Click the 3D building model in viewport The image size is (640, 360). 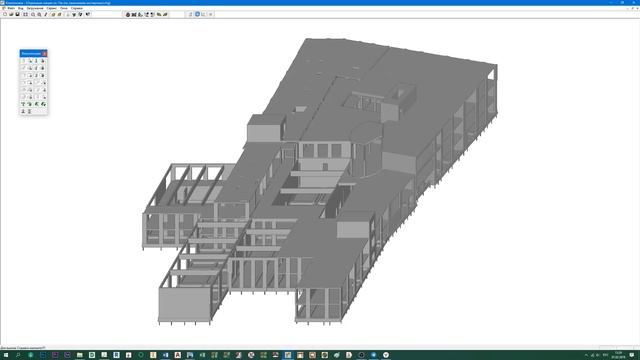(320, 182)
